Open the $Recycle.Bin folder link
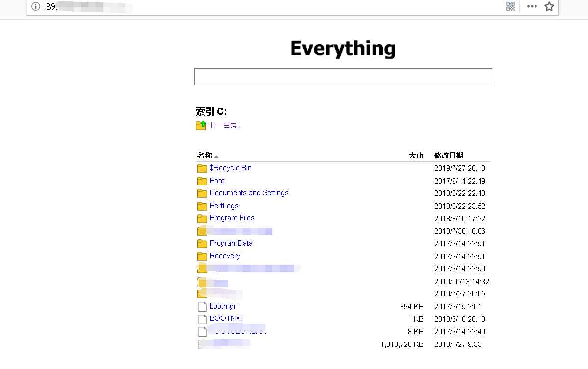This screenshot has height=369, width=588. click(x=231, y=168)
